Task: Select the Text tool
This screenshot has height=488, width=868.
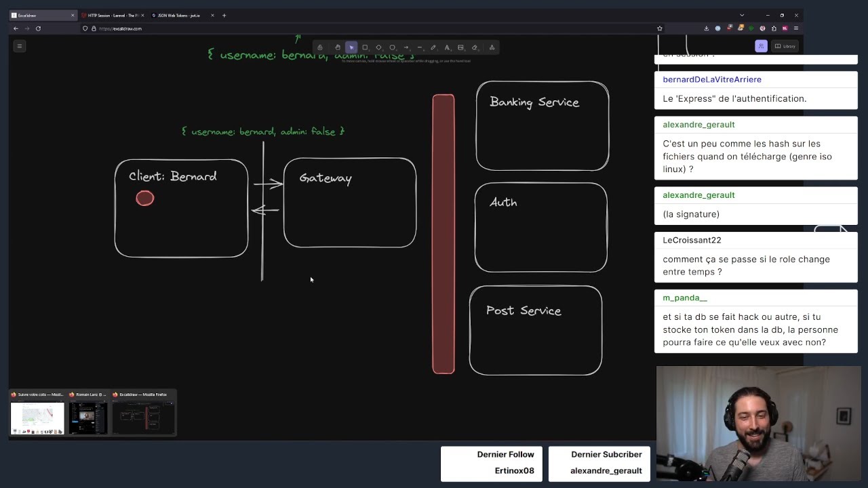Action: point(447,47)
